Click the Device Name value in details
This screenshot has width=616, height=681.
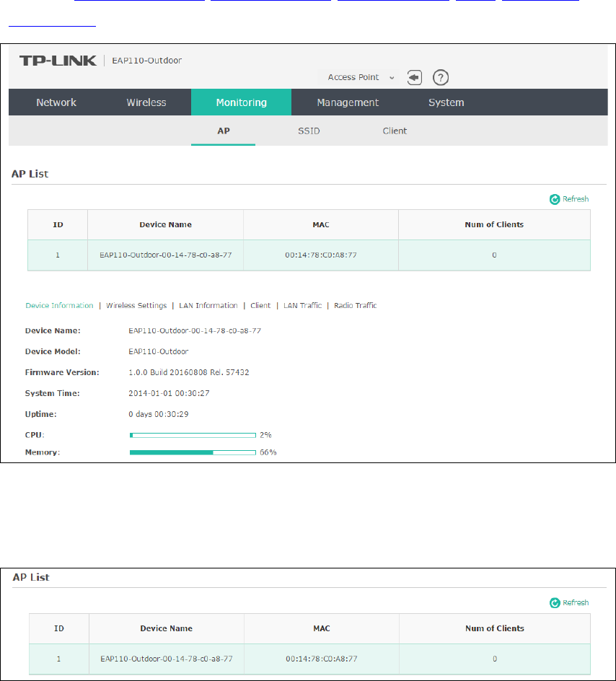click(x=195, y=330)
